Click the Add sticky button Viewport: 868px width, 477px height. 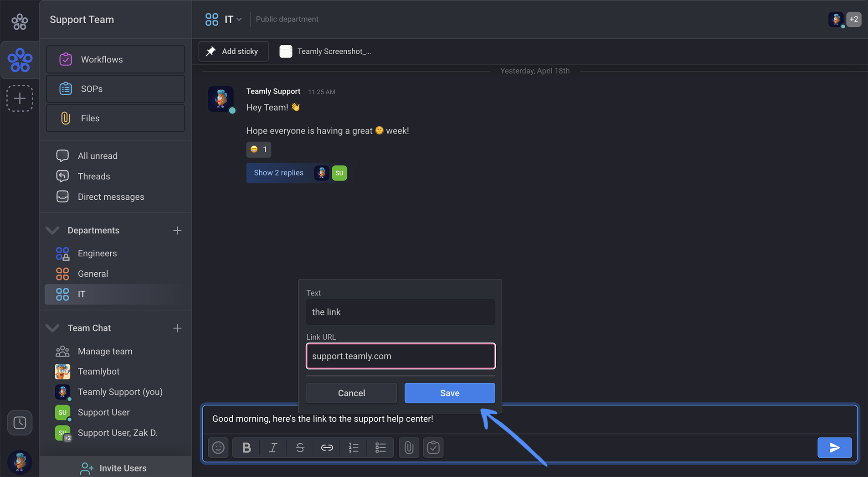click(x=233, y=52)
